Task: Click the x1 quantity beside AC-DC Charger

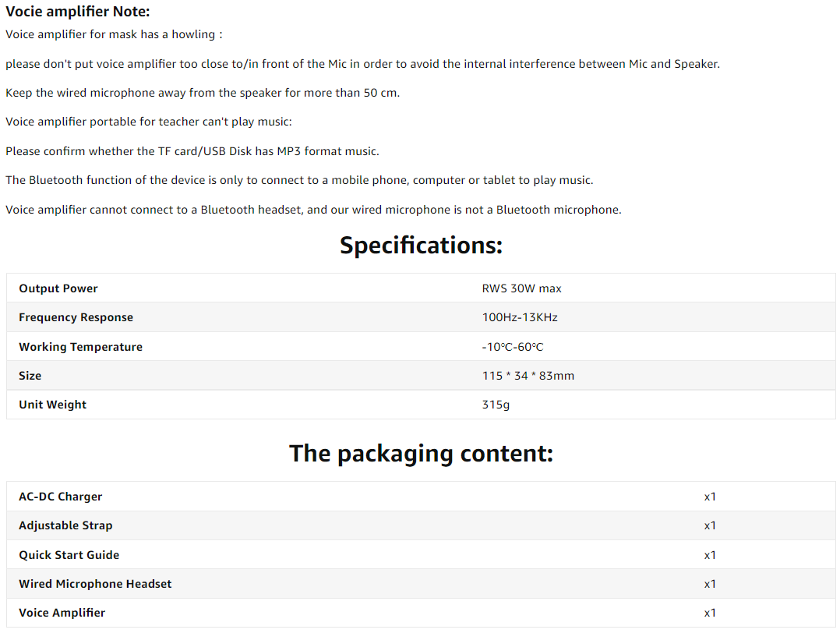Action: coord(710,497)
